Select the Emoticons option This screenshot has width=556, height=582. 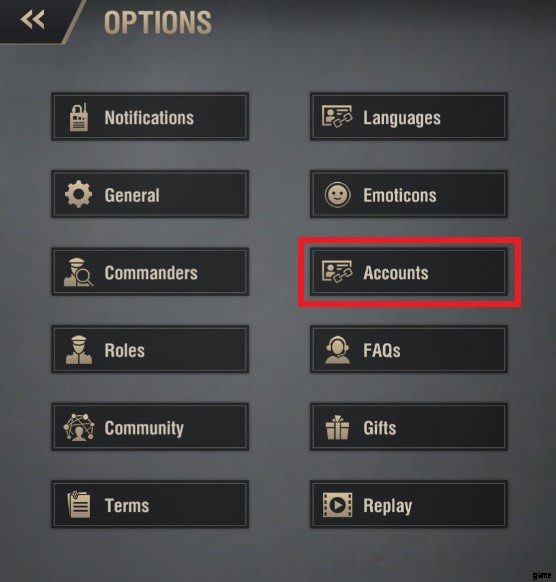click(409, 194)
